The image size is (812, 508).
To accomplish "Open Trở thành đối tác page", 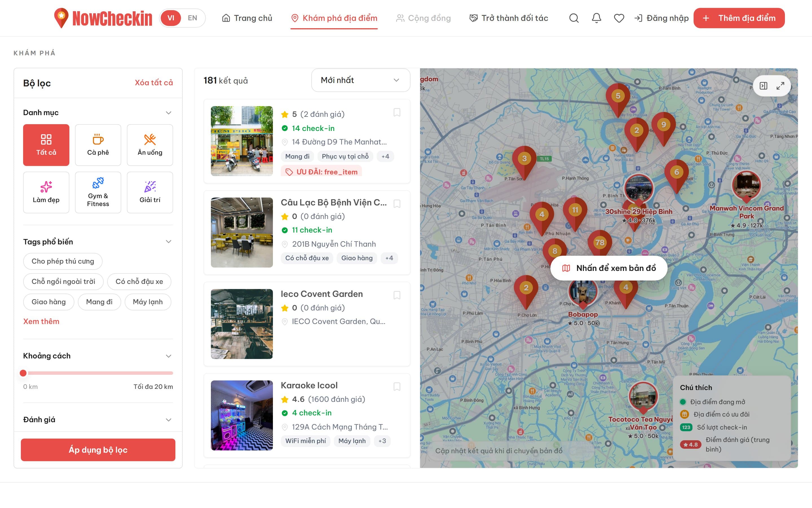I will [x=508, y=18].
